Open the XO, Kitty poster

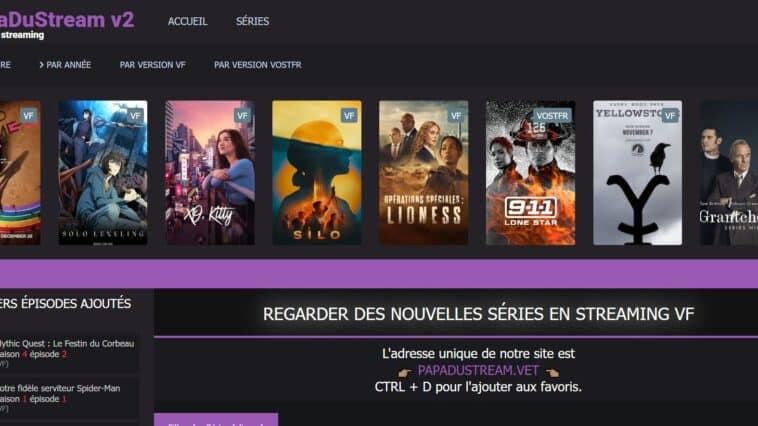tap(210, 173)
